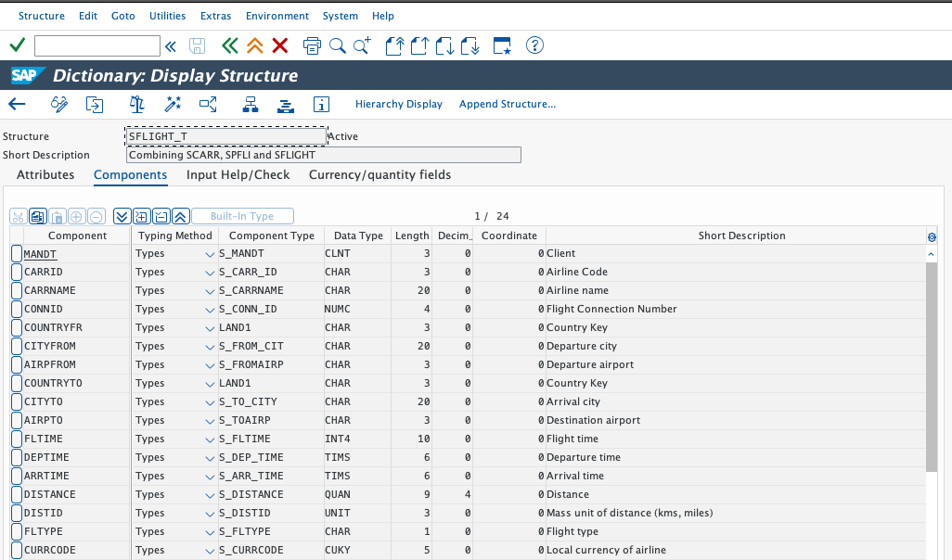Open Typing Method dropdown for FLTYPE
The image size is (952, 560).
[x=210, y=533]
